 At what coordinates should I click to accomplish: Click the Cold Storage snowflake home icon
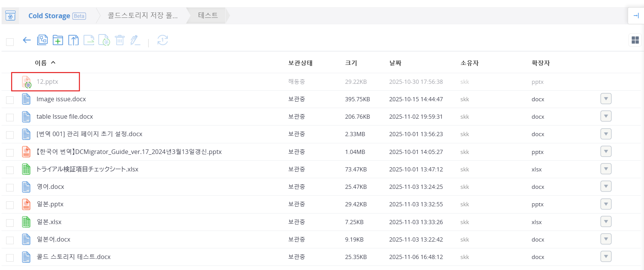click(11, 16)
